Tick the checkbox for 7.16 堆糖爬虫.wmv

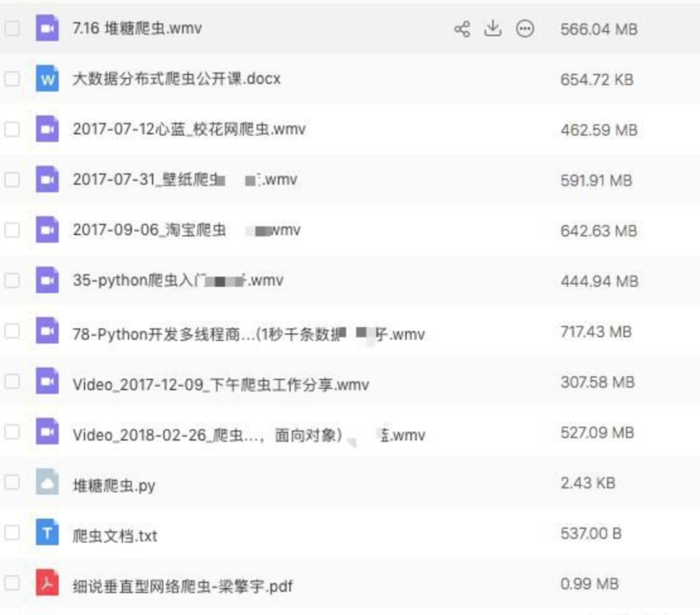tap(12, 28)
